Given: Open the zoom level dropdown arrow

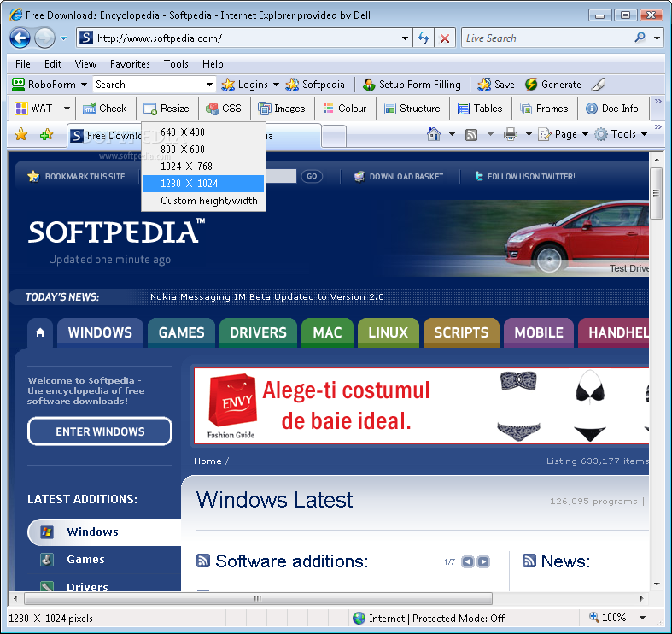Looking at the screenshot, I should pos(642,618).
